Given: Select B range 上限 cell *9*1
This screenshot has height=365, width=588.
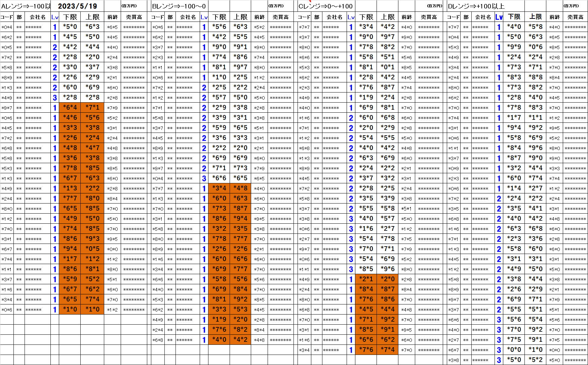Looking at the screenshot, I should pos(240,47).
